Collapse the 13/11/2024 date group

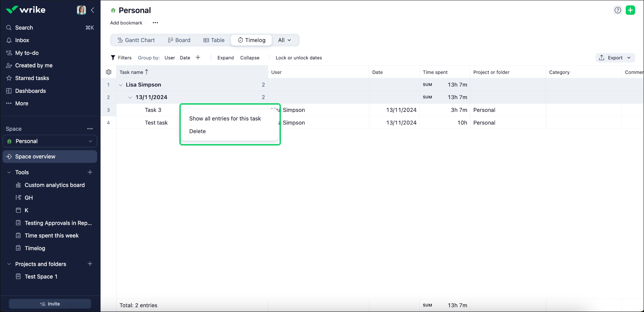tap(130, 98)
